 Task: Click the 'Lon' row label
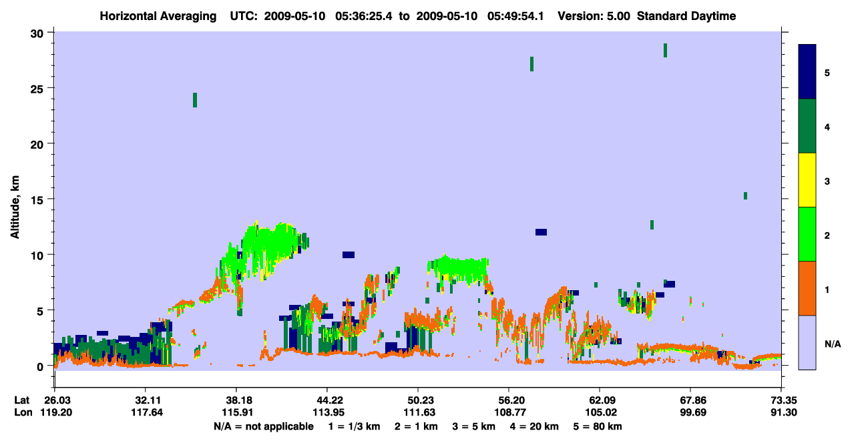pos(22,413)
